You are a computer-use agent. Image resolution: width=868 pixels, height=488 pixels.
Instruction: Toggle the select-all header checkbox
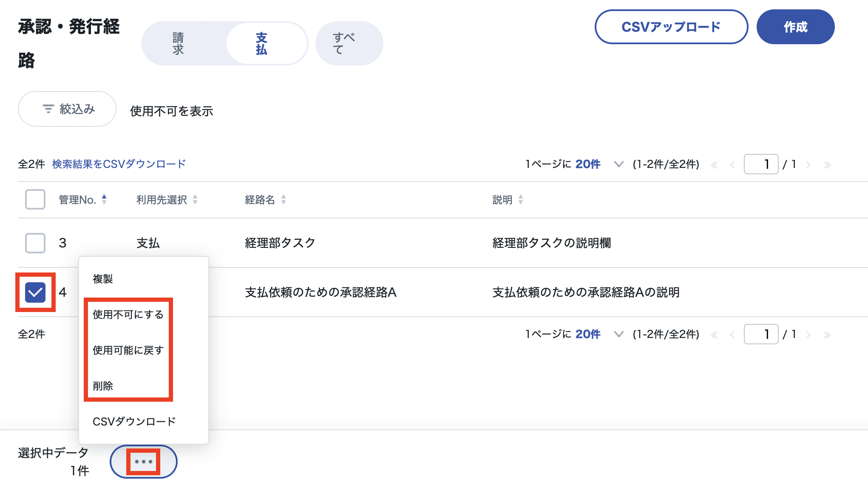[35, 199]
